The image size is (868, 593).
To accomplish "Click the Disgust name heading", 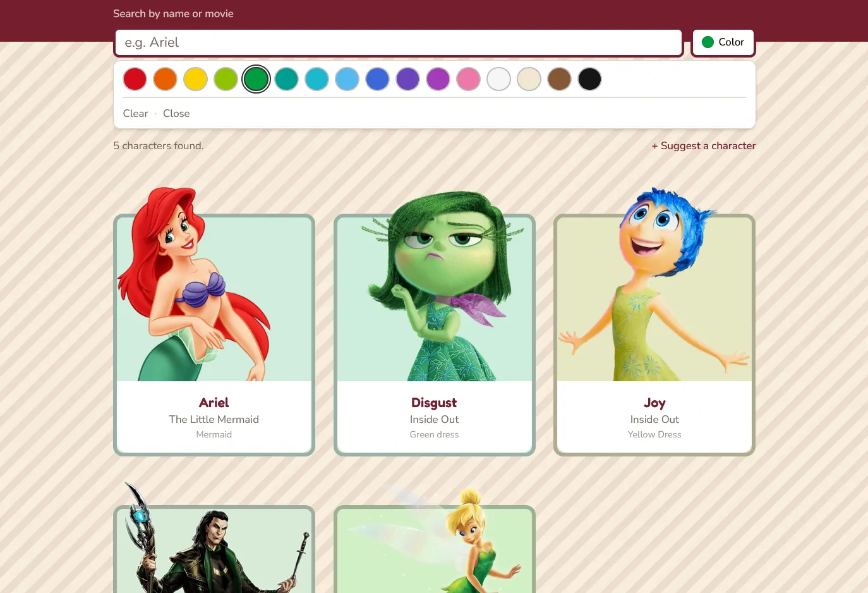I will click(435, 403).
